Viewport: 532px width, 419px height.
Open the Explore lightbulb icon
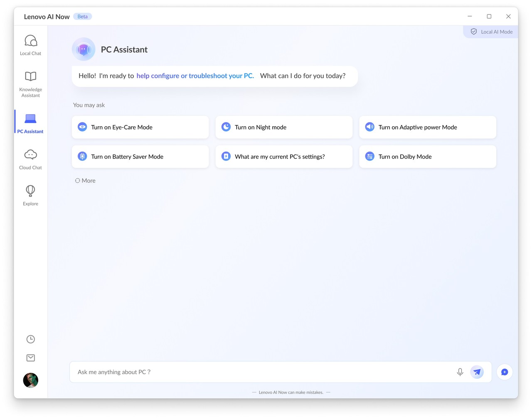(x=31, y=191)
